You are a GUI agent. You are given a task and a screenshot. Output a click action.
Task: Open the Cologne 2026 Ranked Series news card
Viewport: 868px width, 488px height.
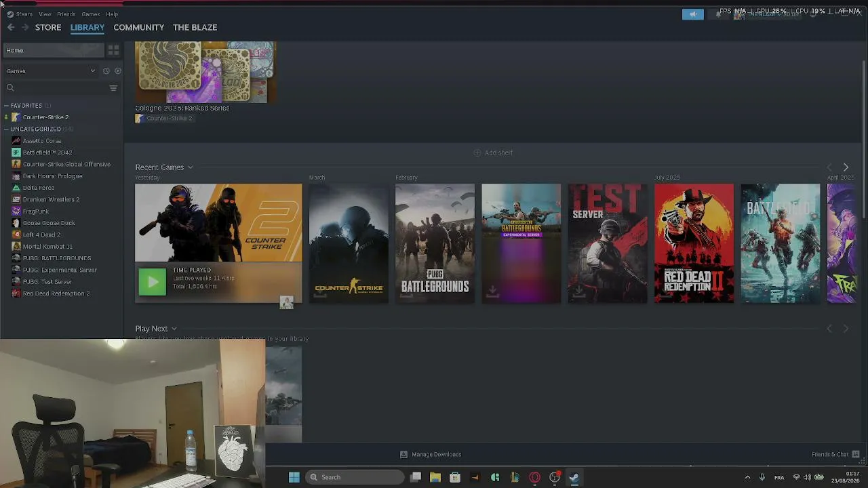tap(205, 73)
